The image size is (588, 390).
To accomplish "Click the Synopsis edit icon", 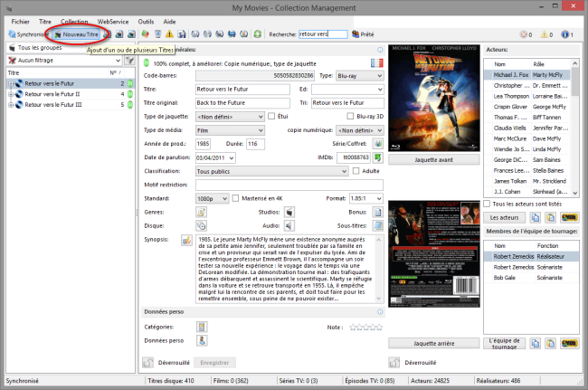I will (186, 240).
